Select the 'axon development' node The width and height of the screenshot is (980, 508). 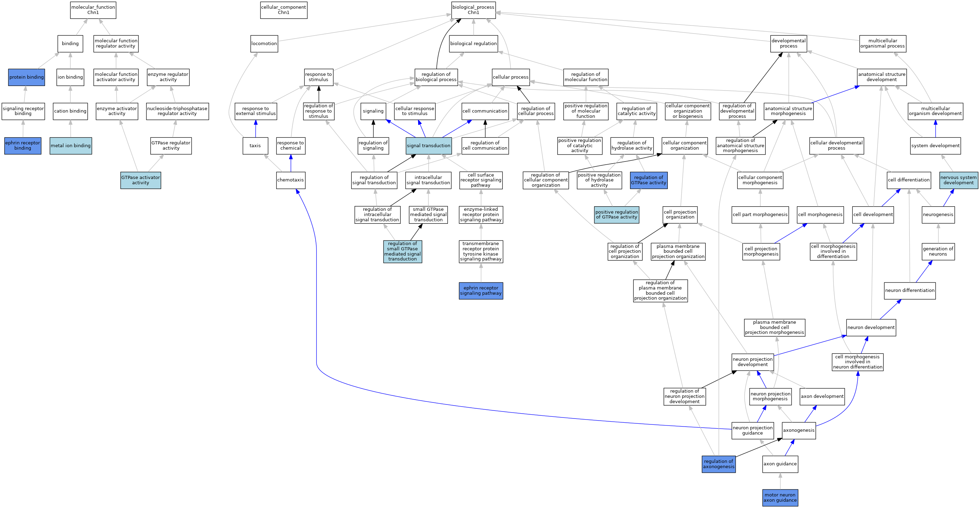pos(823,396)
